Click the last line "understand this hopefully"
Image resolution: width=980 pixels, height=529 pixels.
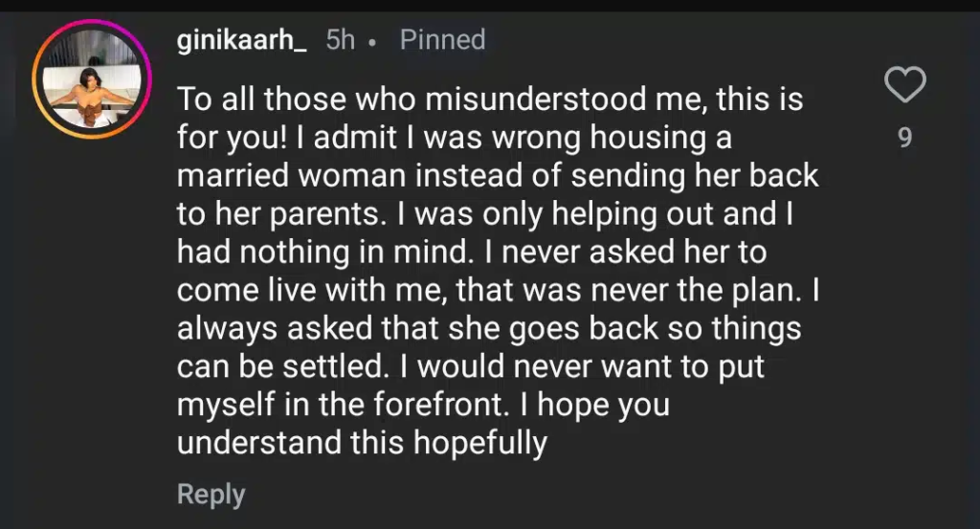point(362,443)
